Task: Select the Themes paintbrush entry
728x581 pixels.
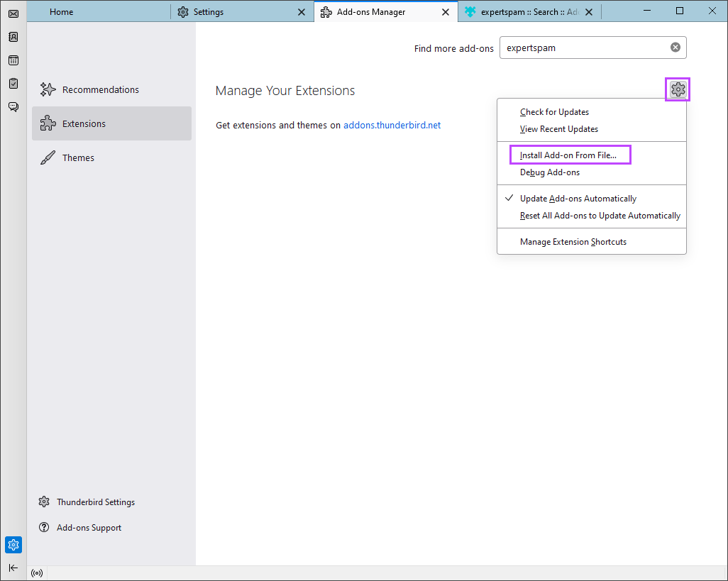Action: 78,157
